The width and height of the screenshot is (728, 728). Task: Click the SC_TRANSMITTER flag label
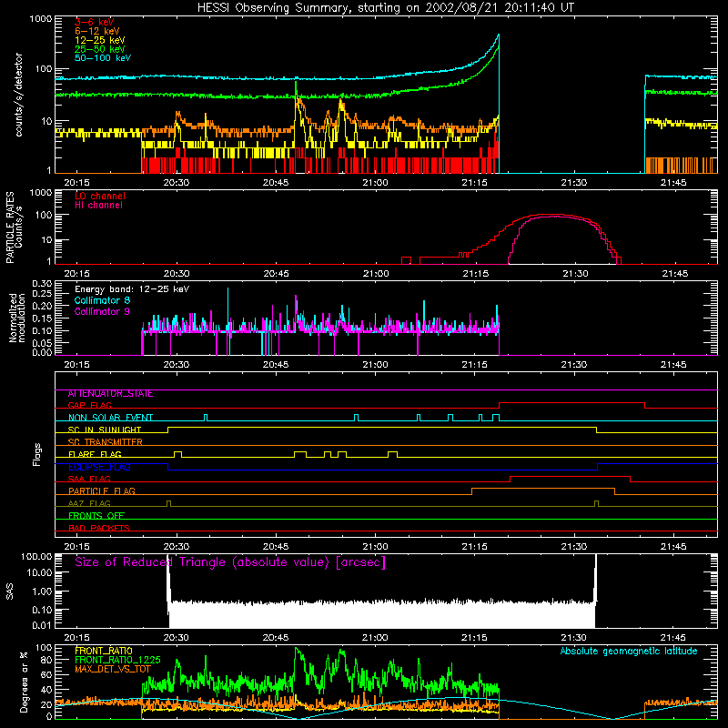tap(106, 442)
